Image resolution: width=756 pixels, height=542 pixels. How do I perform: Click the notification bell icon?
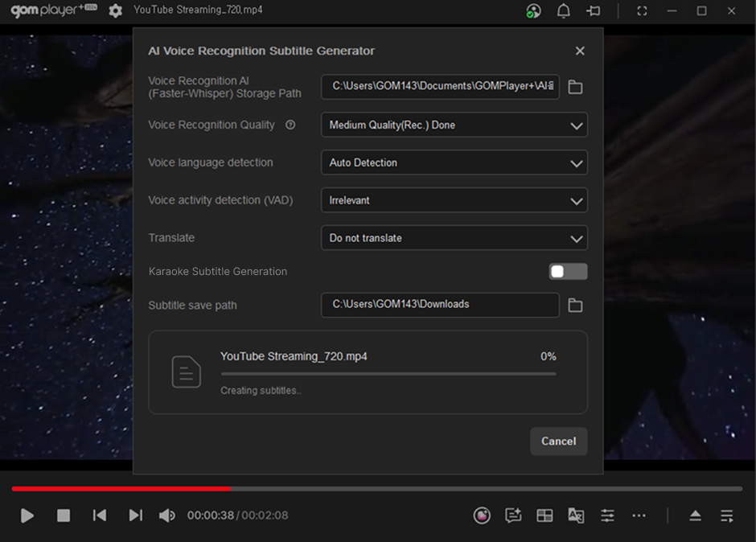pyautogui.click(x=564, y=11)
